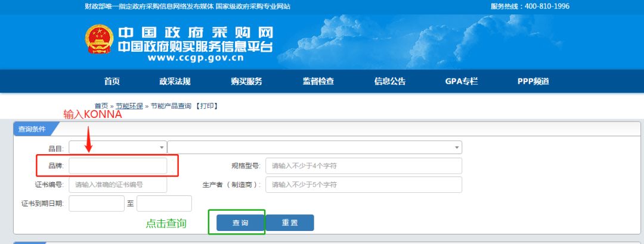The width and height of the screenshot is (644, 244).
Task: Open 监督检查 navigation item
Action: [318, 81]
